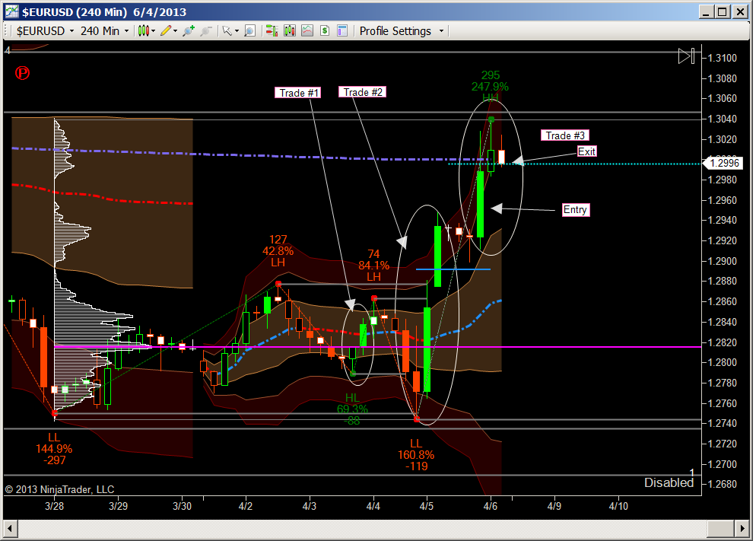Screen dimensions: 756x541
Task: Click the 1.2680 price axis label
Action: (x=723, y=484)
